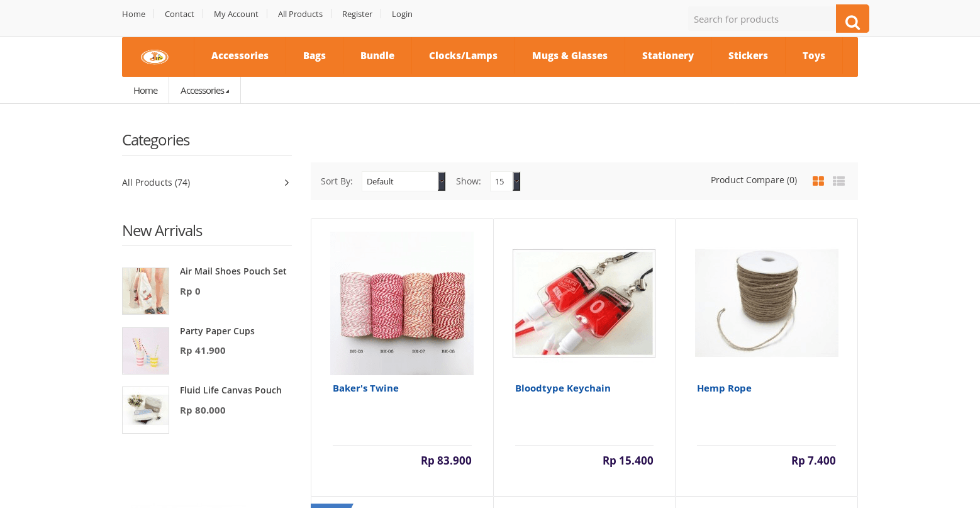Open Mugs & Glasses menu category
Viewport: 980px width, 508px height.
tap(570, 56)
